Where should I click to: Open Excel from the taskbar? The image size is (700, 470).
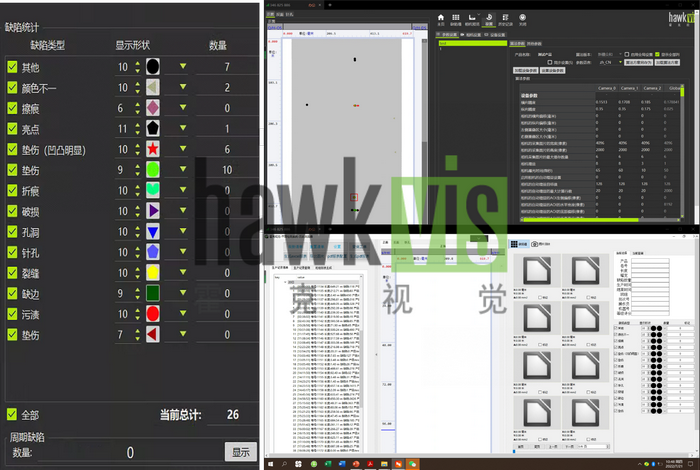tap(328, 464)
